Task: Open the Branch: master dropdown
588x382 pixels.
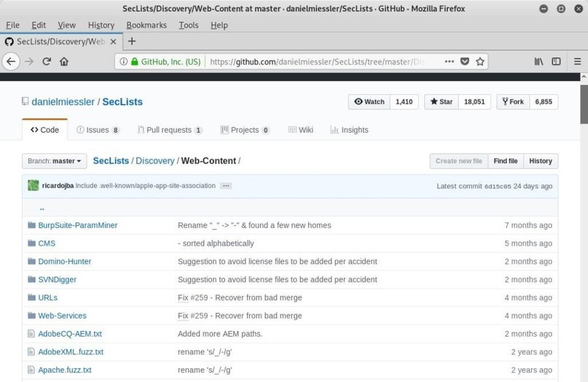Action: click(x=55, y=161)
